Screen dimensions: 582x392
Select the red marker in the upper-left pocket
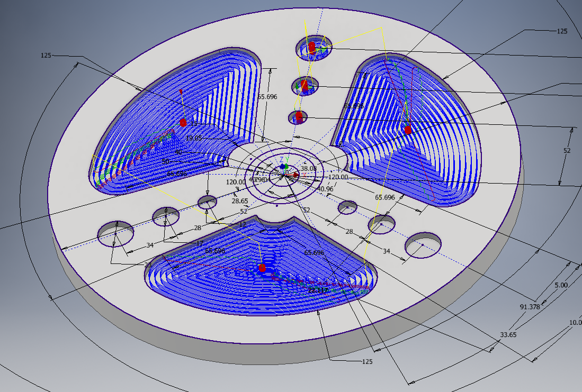click(x=183, y=123)
